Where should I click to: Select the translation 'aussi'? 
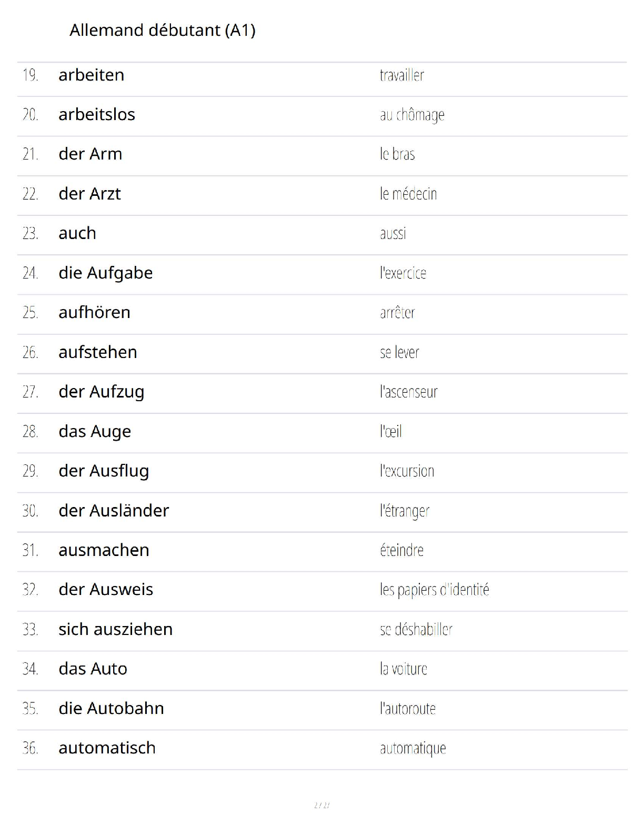pos(393,233)
